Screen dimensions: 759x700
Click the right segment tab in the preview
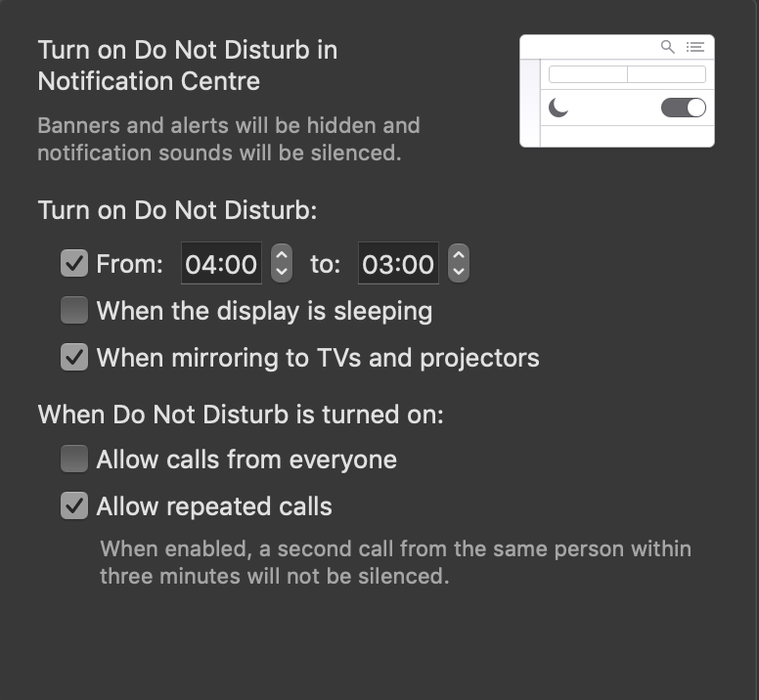[x=666, y=74]
